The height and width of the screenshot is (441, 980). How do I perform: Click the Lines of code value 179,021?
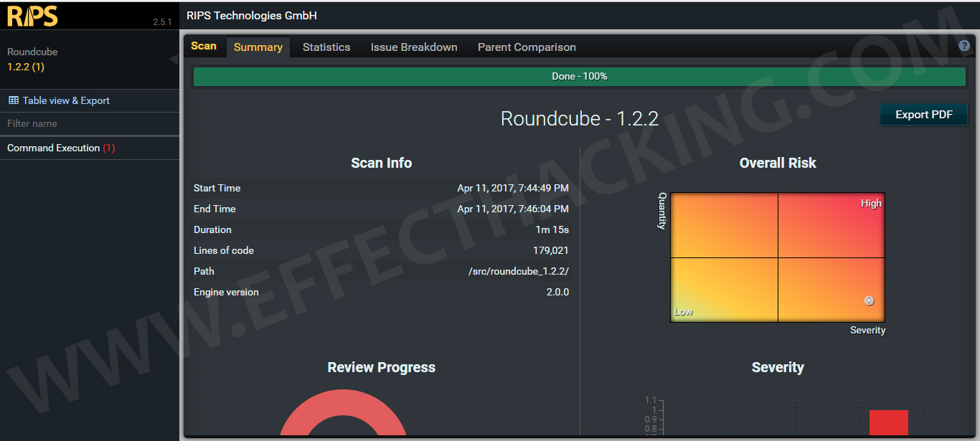click(551, 250)
